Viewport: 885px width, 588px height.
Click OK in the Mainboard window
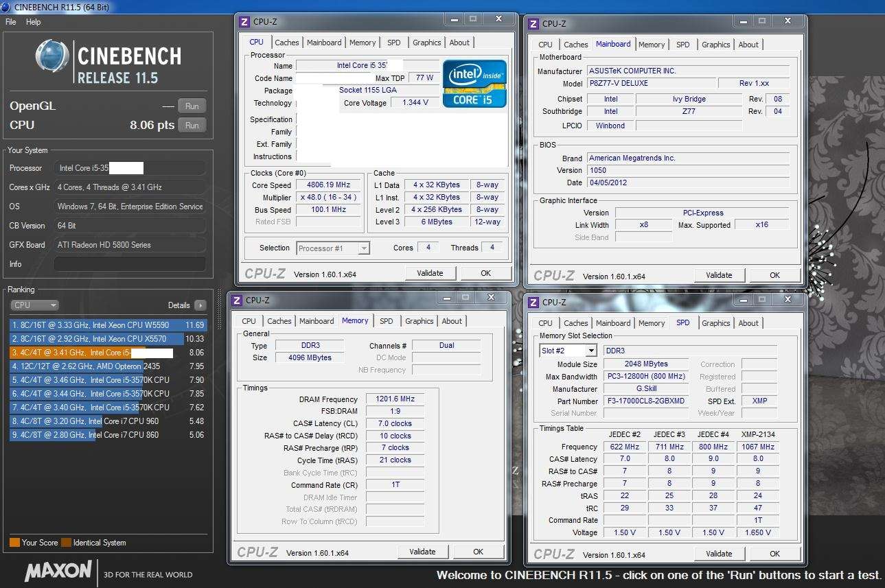[x=774, y=275]
